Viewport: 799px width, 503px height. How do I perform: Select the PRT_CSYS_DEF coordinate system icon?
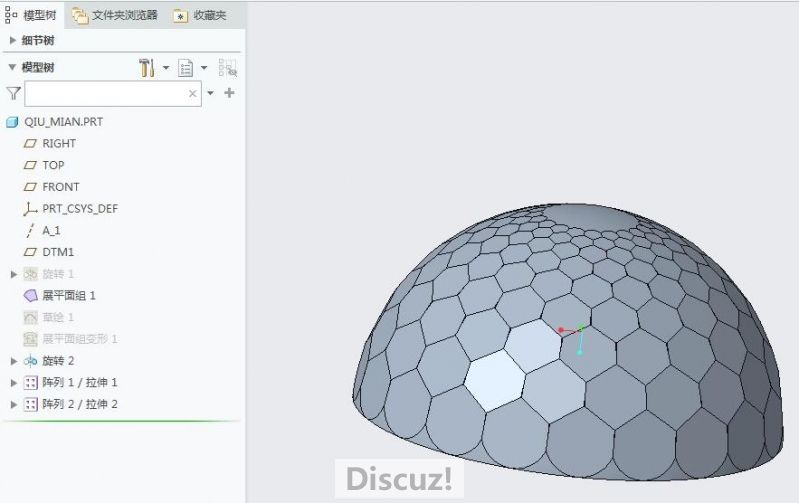[30, 209]
